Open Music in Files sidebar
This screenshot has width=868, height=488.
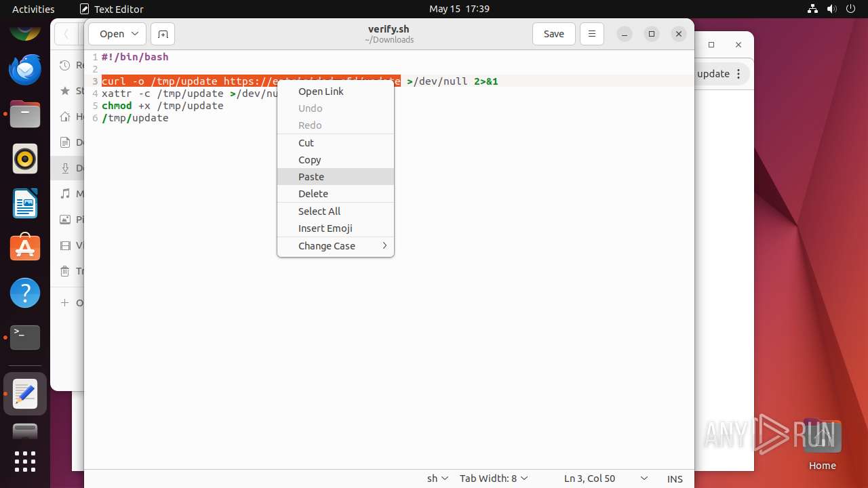pyautogui.click(x=68, y=194)
